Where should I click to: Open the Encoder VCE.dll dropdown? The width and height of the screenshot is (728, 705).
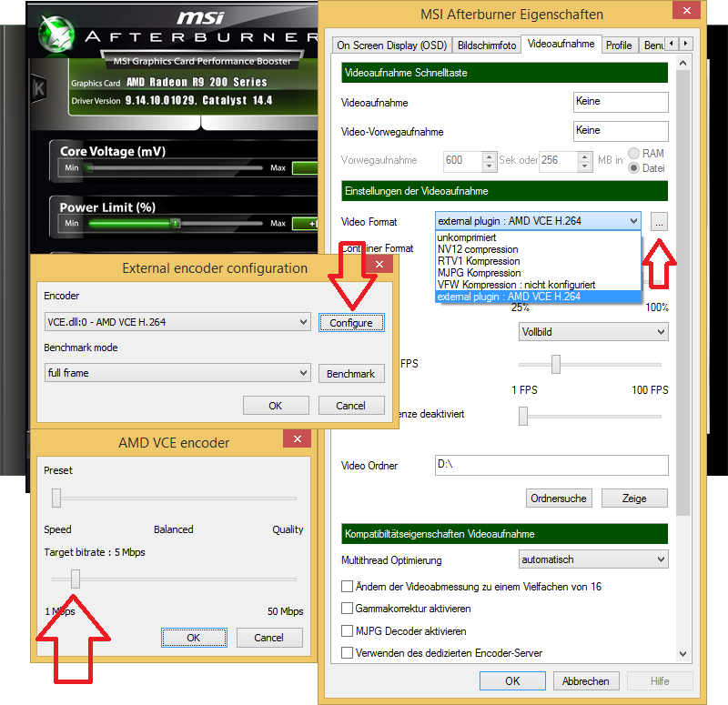pos(177,322)
